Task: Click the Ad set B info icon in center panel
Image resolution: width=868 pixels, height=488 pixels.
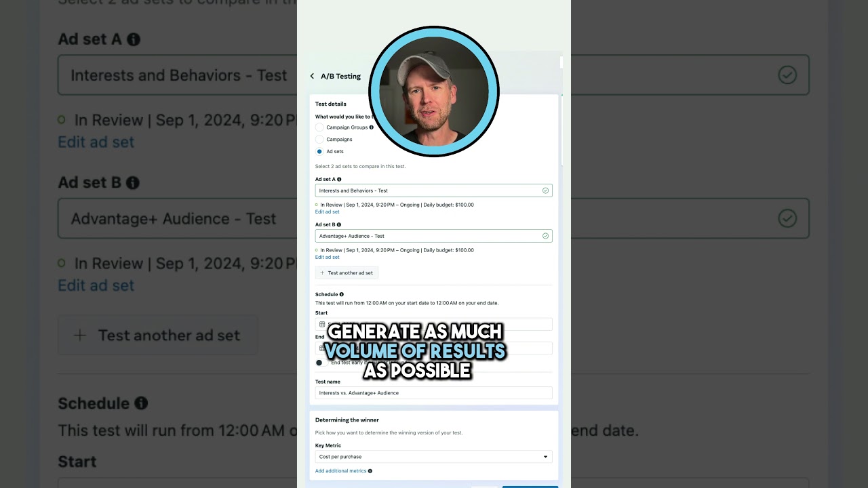Action: 339,224
